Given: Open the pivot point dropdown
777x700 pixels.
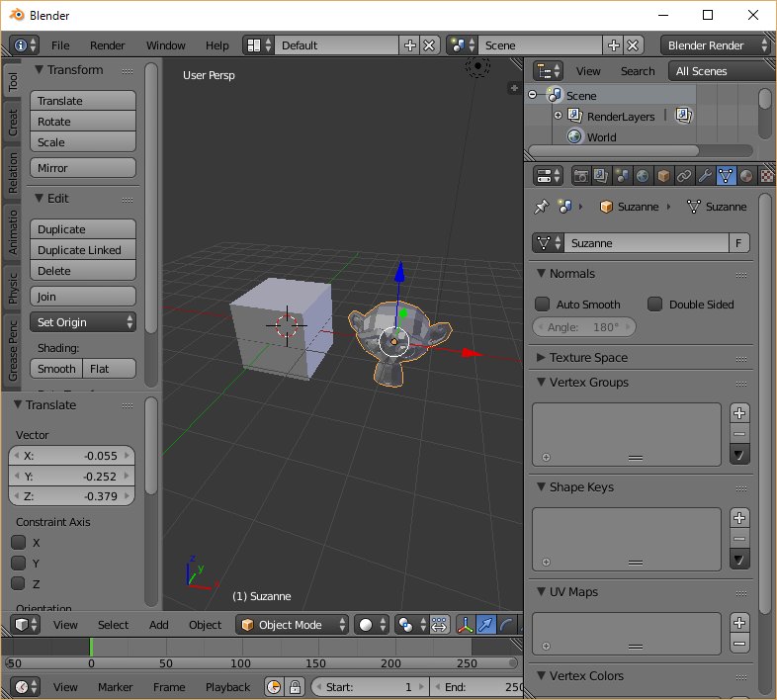Looking at the screenshot, I should click(411, 625).
